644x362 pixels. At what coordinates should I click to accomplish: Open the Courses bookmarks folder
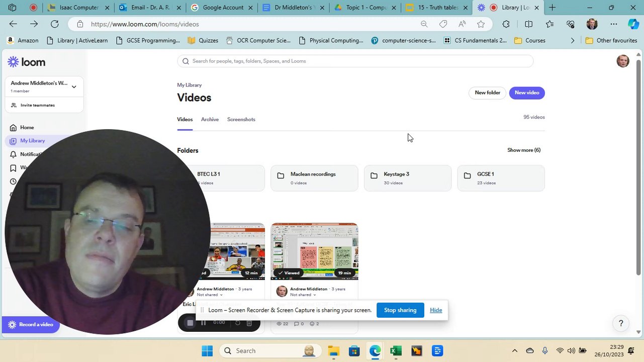click(x=530, y=40)
